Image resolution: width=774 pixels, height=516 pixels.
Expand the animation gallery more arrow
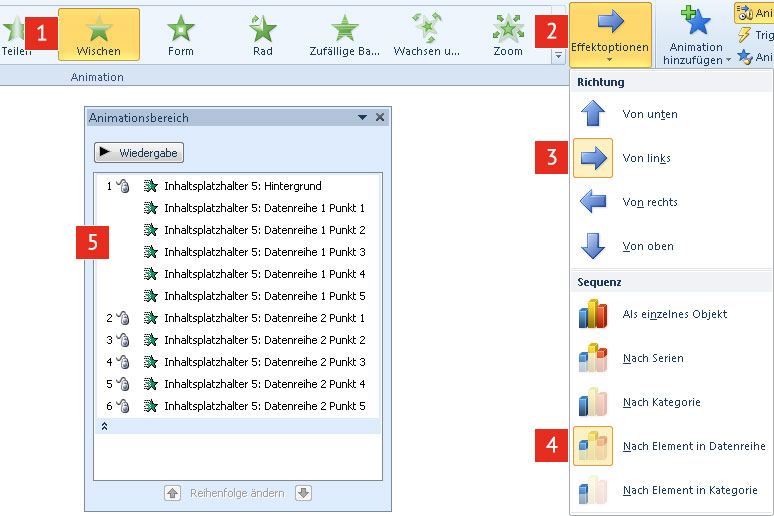click(x=557, y=57)
